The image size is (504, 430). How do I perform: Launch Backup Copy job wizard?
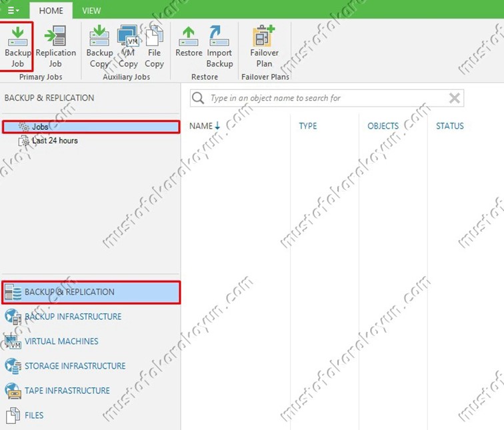(99, 47)
